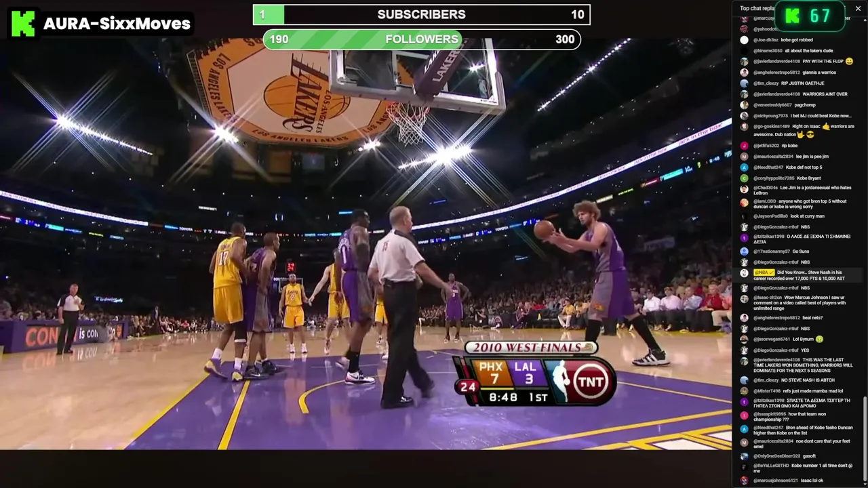The width and height of the screenshot is (868, 488).
Task: Open @MisterT498 avatar in chat
Action: pos(744,391)
